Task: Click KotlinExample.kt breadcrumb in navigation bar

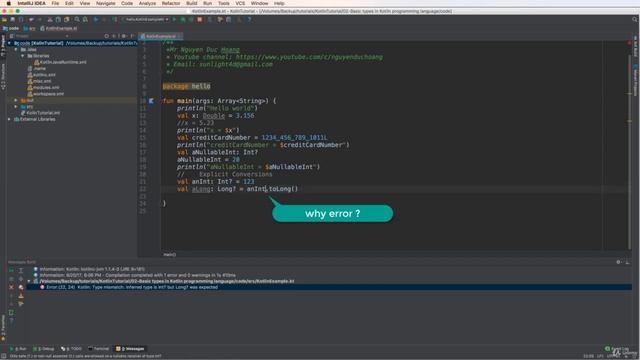Action: pos(59,28)
